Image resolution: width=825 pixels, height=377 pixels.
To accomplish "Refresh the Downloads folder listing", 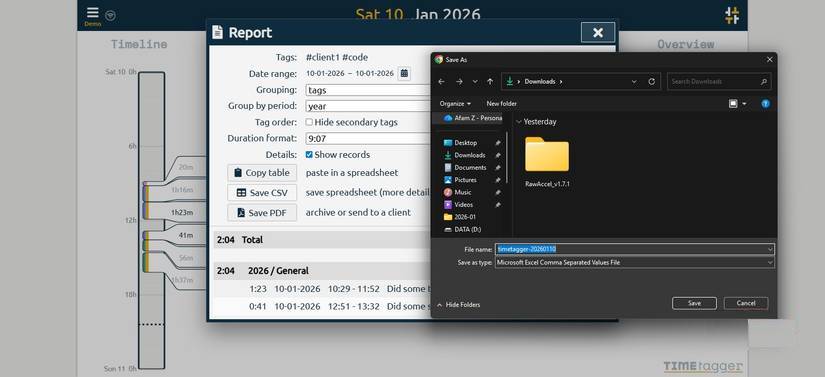I will click(651, 81).
